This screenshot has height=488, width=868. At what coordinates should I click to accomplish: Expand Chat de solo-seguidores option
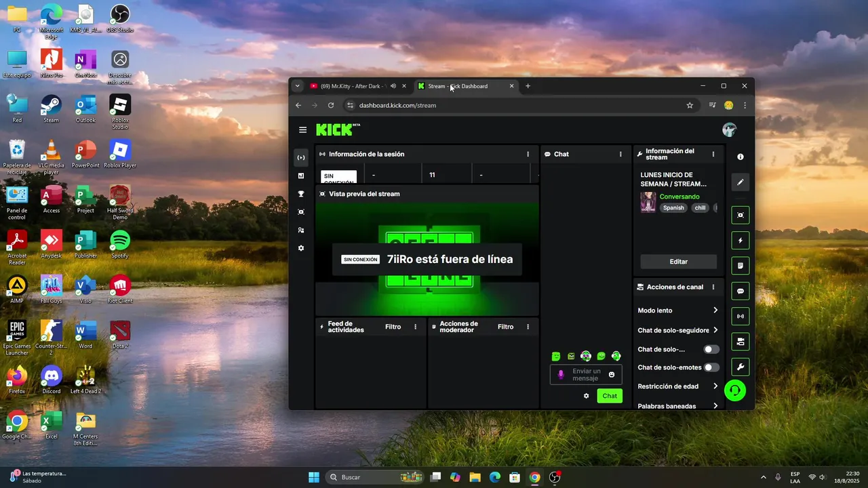(677, 331)
